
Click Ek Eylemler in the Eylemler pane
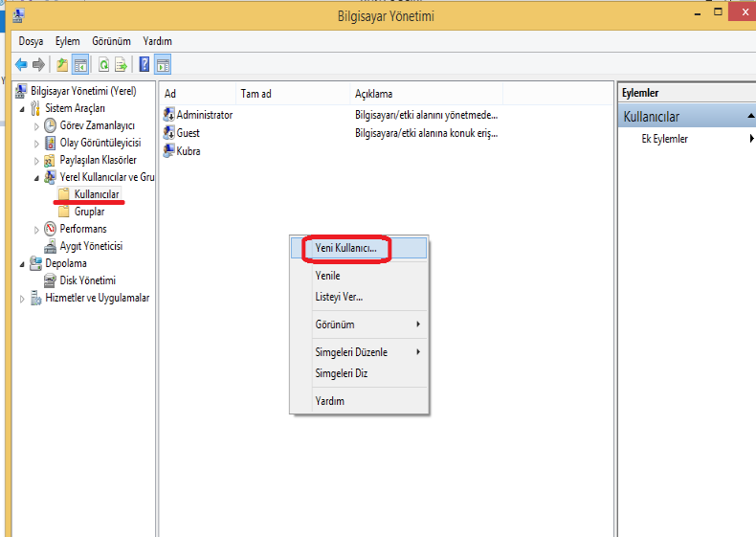pos(664,139)
